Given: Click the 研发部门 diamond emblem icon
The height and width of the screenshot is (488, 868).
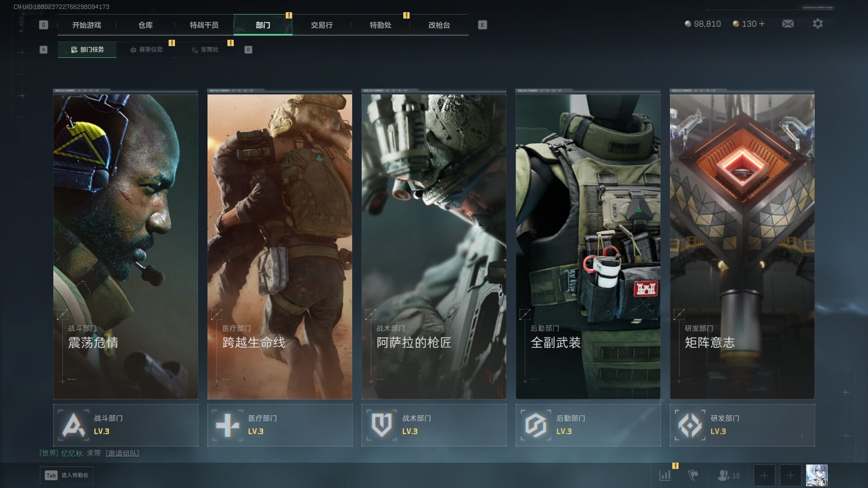Looking at the screenshot, I should (690, 425).
